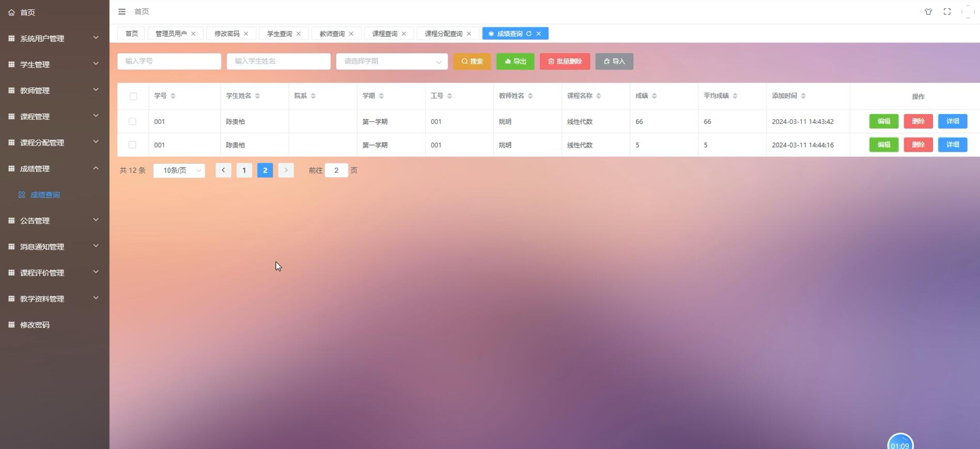Go to pagination page 1

[244, 170]
